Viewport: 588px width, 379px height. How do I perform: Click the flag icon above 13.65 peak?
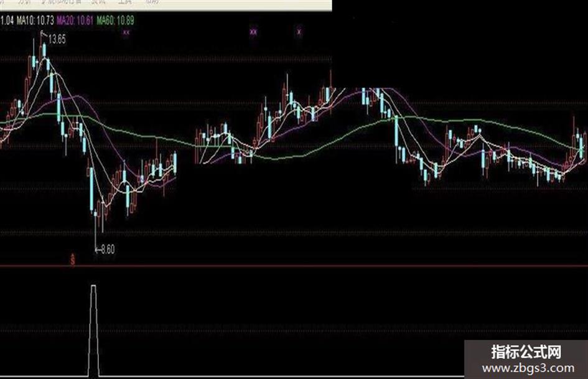[x=42, y=34]
